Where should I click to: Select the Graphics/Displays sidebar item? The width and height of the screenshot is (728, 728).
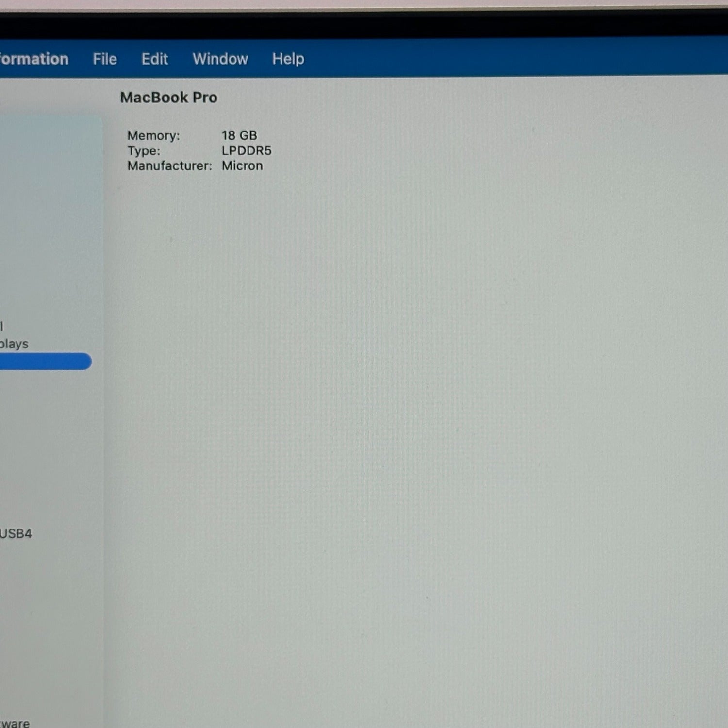(15, 344)
